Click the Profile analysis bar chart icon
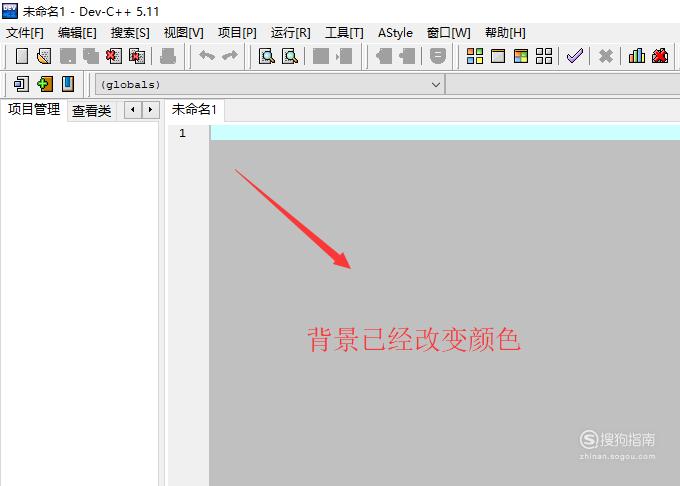The image size is (680, 486). point(637,56)
